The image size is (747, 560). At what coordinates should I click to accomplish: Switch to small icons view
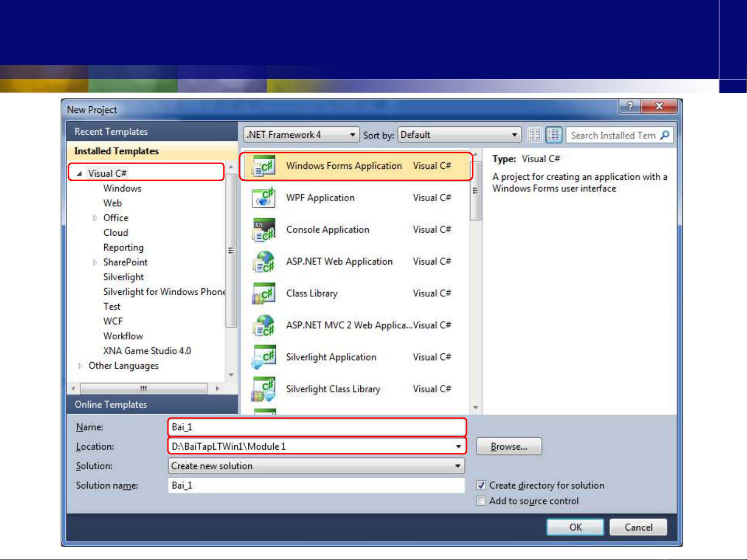click(x=534, y=135)
